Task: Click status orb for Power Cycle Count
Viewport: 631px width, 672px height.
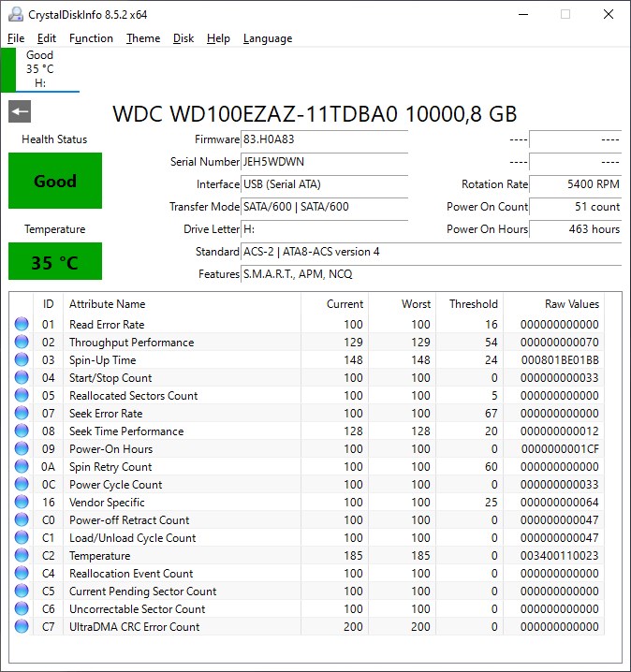Action: coord(22,484)
